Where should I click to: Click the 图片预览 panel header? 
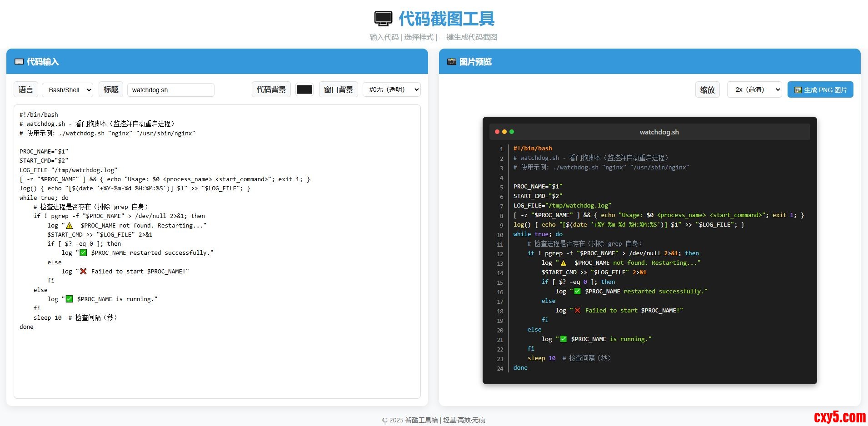(649, 62)
